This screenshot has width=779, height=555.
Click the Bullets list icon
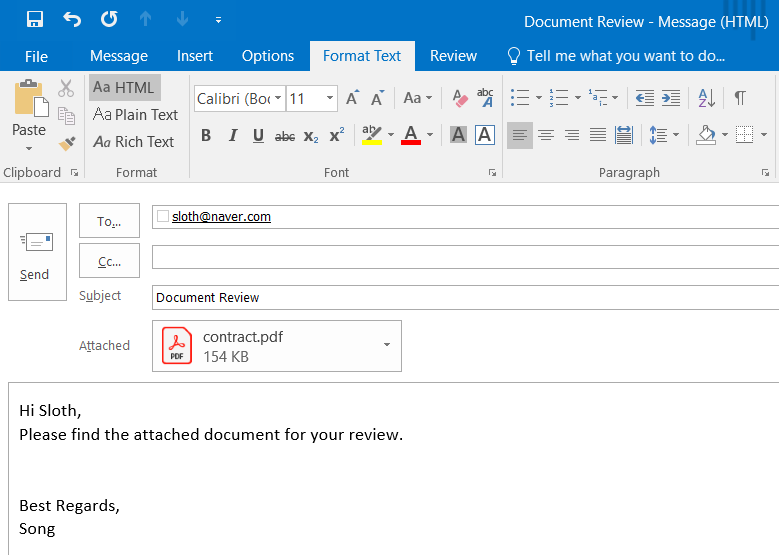point(520,98)
